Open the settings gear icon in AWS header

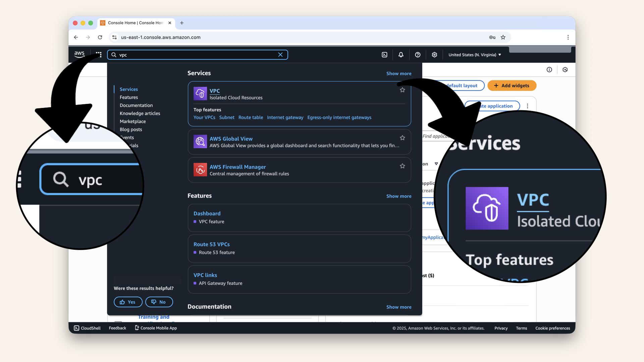click(x=434, y=55)
